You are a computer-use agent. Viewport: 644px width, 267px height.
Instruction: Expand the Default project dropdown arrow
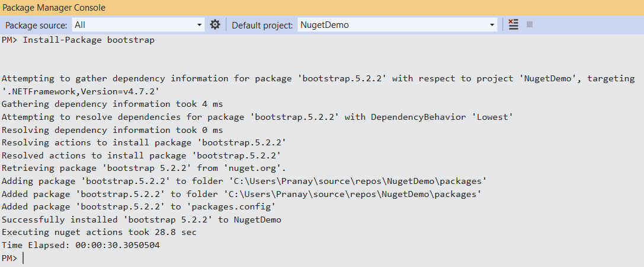click(492, 25)
